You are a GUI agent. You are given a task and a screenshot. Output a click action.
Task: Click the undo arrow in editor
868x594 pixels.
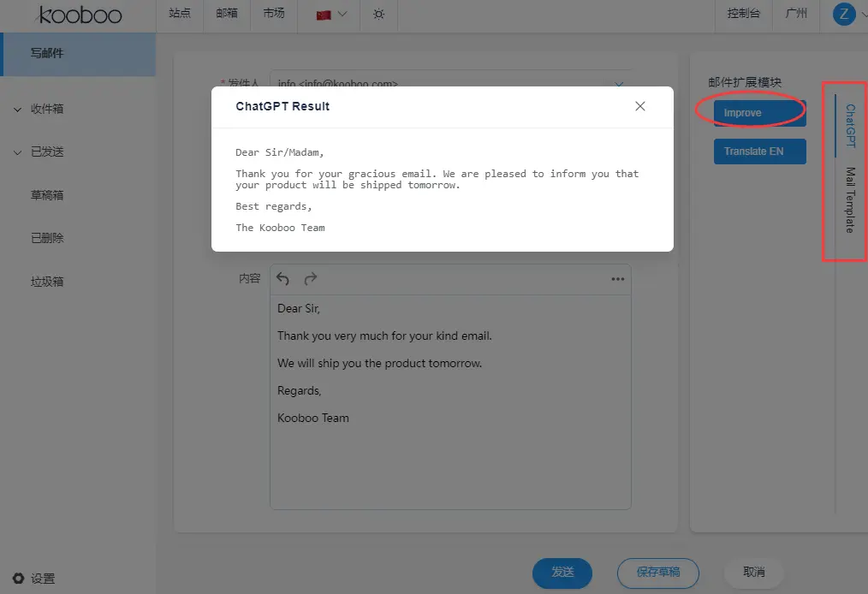click(283, 279)
